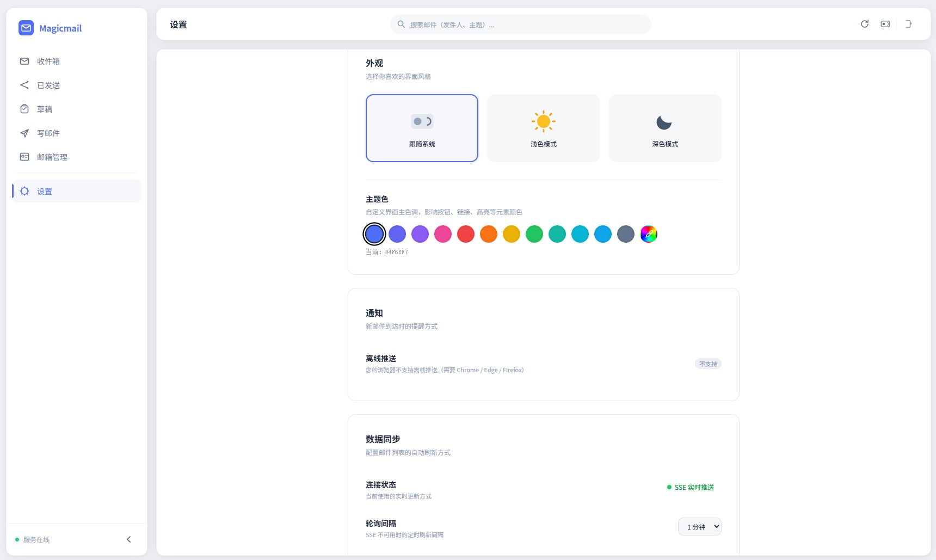Click the sun icon for light mode
The width and height of the screenshot is (936, 560).
[x=543, y=121]
